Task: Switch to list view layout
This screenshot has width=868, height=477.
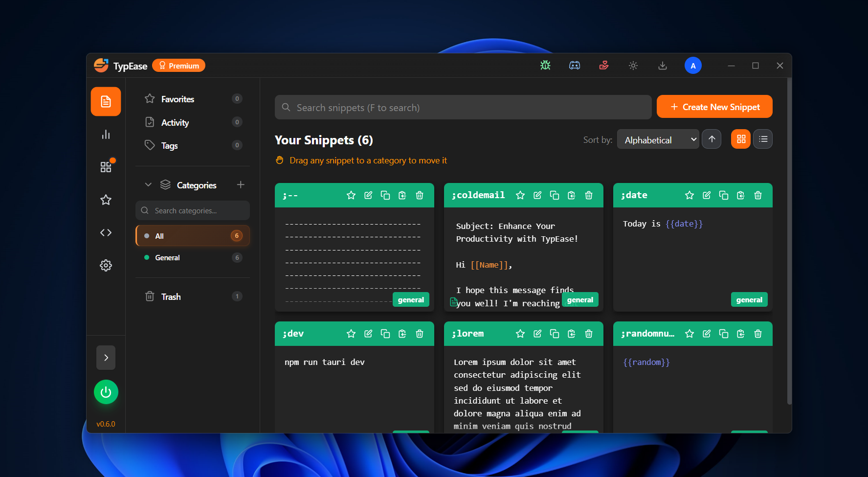Action: coord(763,139)
